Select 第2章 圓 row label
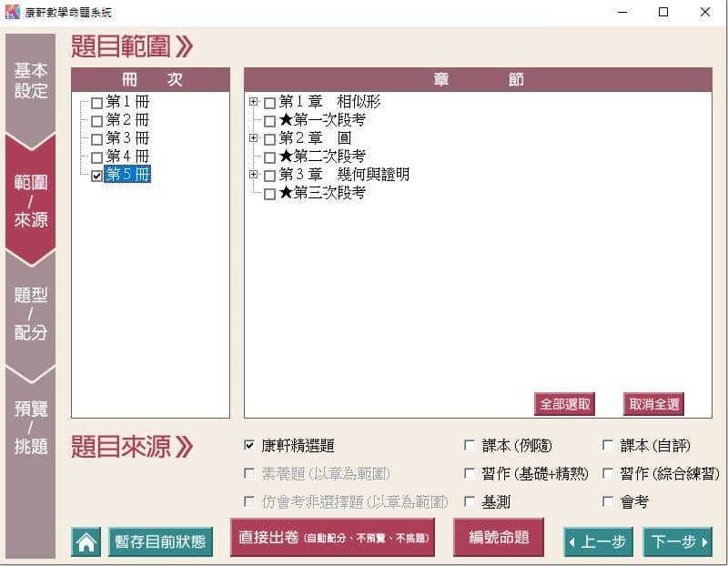This screenshot has height=566, width=728. [x=315, y=138]
